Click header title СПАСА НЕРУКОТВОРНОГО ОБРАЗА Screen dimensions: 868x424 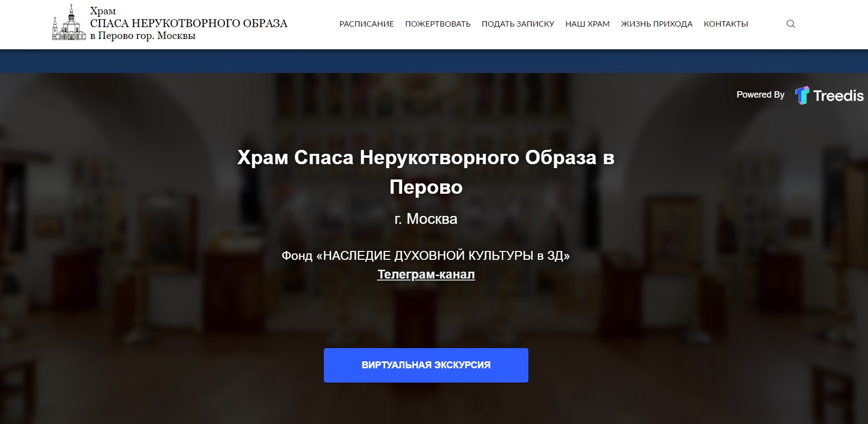pyautogui.click(x=189, y=23)
